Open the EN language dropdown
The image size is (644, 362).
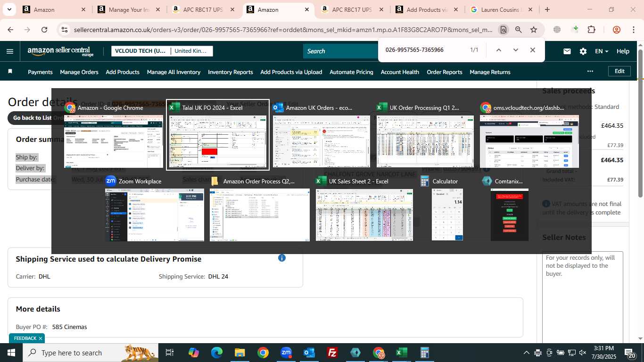[x=602, y=51]
